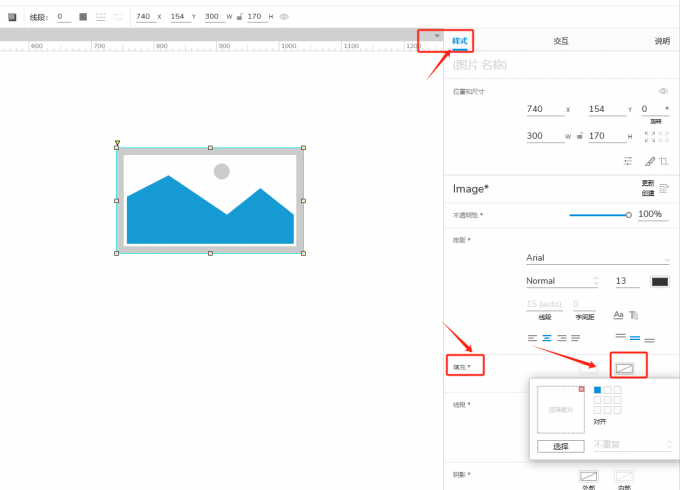
Task: Align text to middle vertically
Action: [635, 338]
